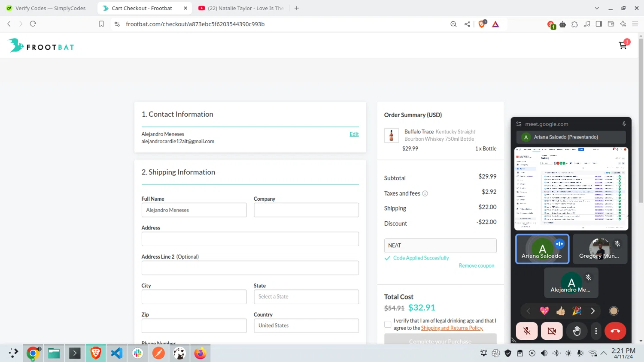Viewport: 644px width, 362px height.
Task: Click the Zip field
Action: (x=194, y=326)
